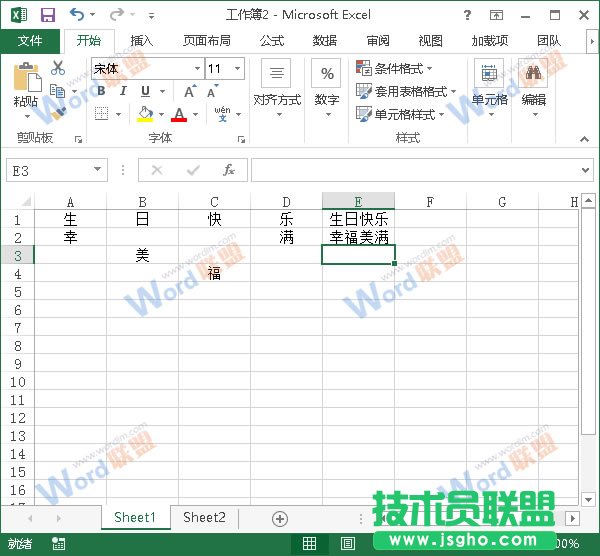
Task: Open the font size 11 dropdown
Action: pyautogui.click(x=238, y=68)
